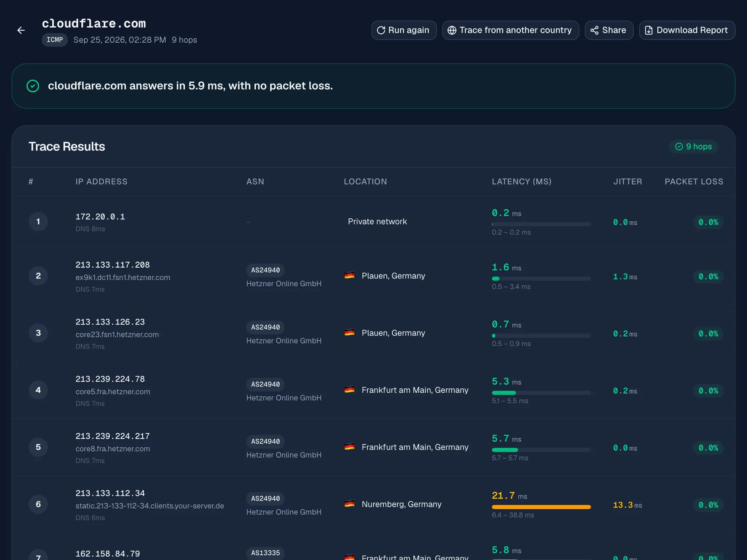Viewport: 747px width, 560px height.
Task: Click the LATENCY (MS) column header
Action: point(522,182)
